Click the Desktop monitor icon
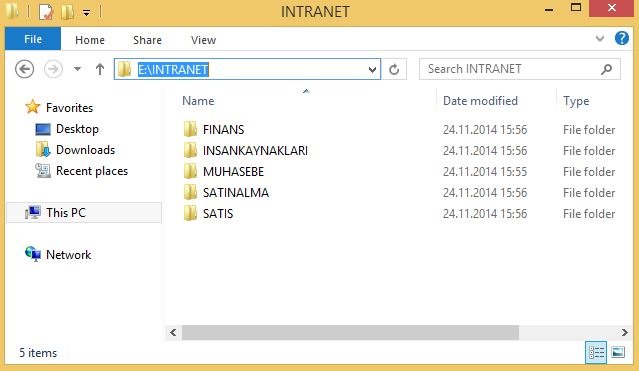 43,129
